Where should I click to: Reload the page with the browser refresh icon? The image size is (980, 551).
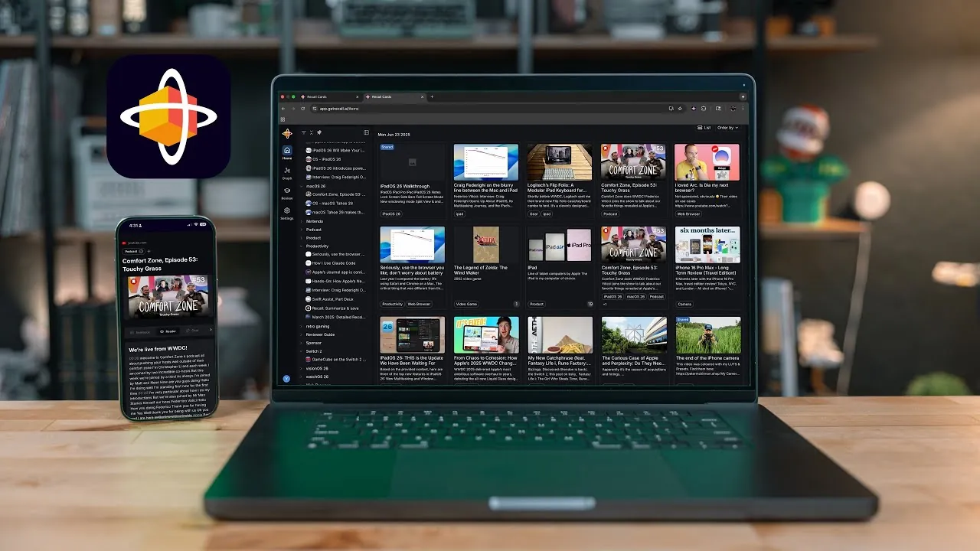coord(303,109)
